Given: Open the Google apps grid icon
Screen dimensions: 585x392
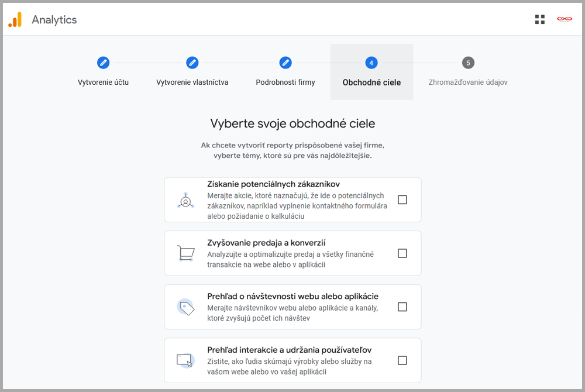Looking at the screenshot, I should click(539, 19).
